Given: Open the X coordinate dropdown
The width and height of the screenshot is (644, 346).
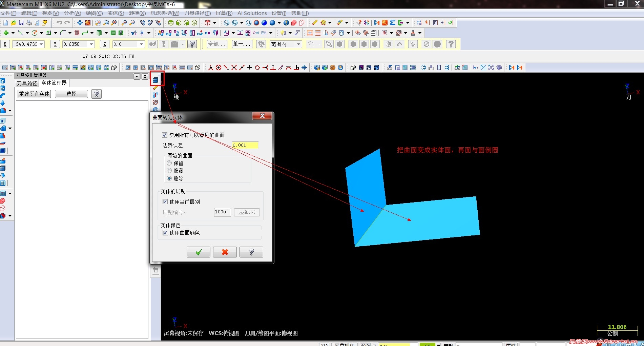Looking at the screenshot, I should [x=41, y=44].
